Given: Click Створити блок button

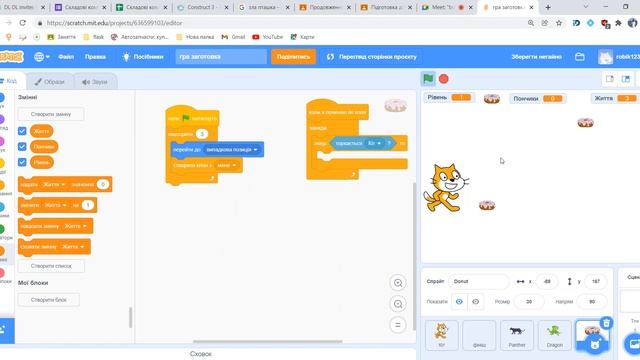Looking at the screenshot, I should point(49,300).
